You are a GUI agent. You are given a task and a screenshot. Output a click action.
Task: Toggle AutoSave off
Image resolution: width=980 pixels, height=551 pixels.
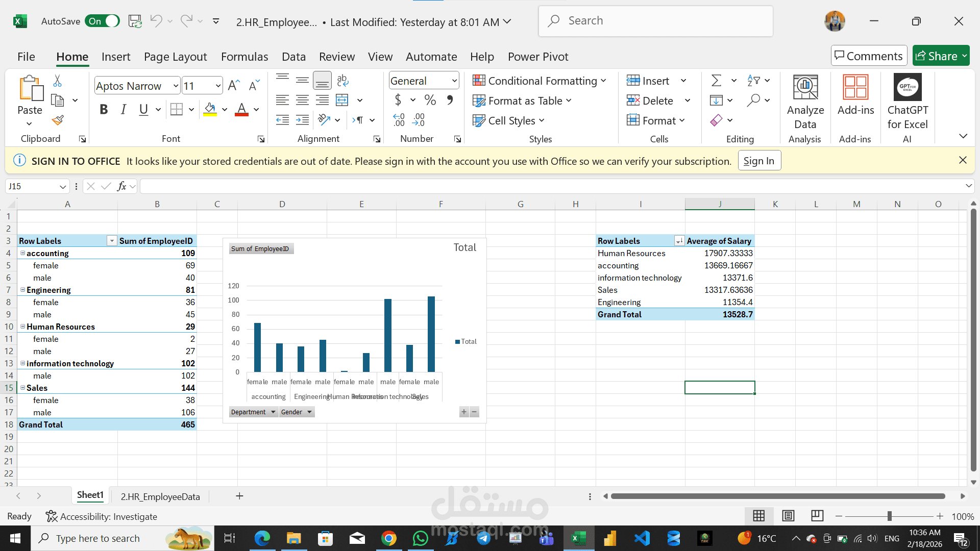(x=102, y=21)
